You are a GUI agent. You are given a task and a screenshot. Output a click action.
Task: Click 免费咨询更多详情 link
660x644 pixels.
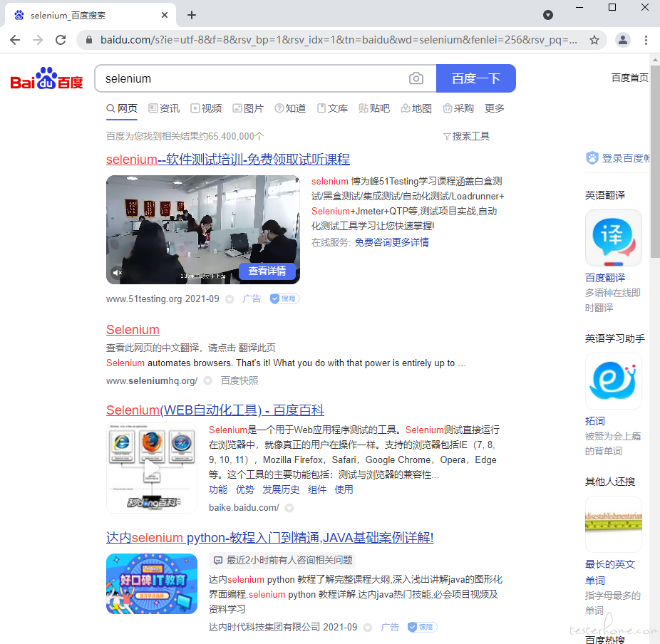click(391, 242)
